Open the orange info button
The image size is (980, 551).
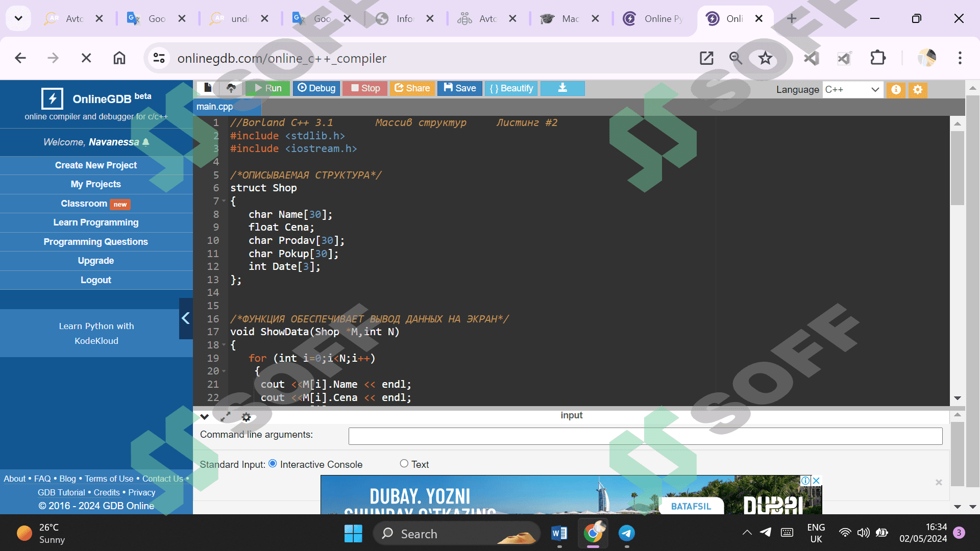pyautogui.click(x=896, y=90)
